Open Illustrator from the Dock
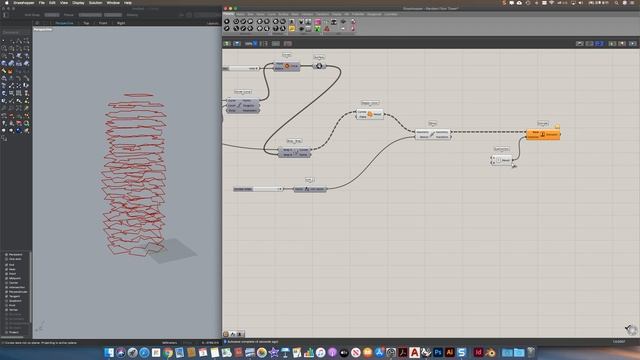This screenshot has height=360, width=640. [x=450, y=352]
